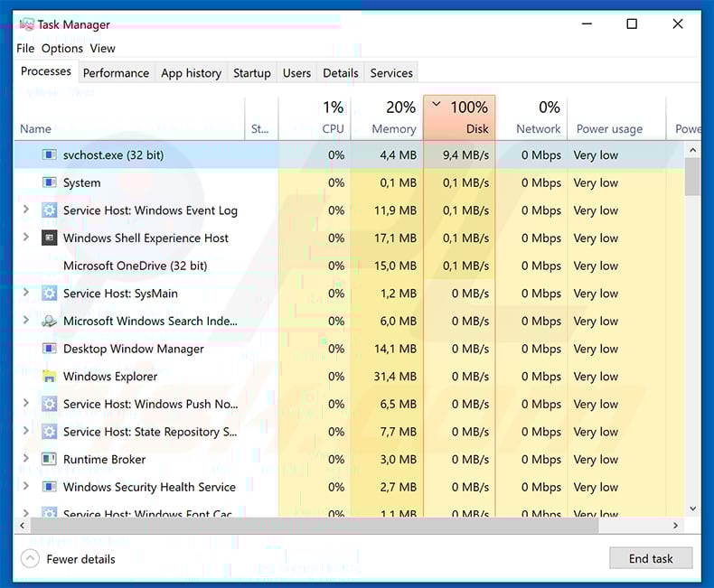
Task: Click the System process icon
Action: tap(49, 182)
